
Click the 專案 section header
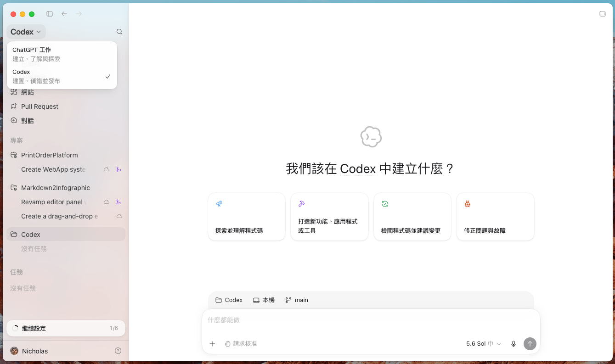pyautogui.click(x=17, y=140)
